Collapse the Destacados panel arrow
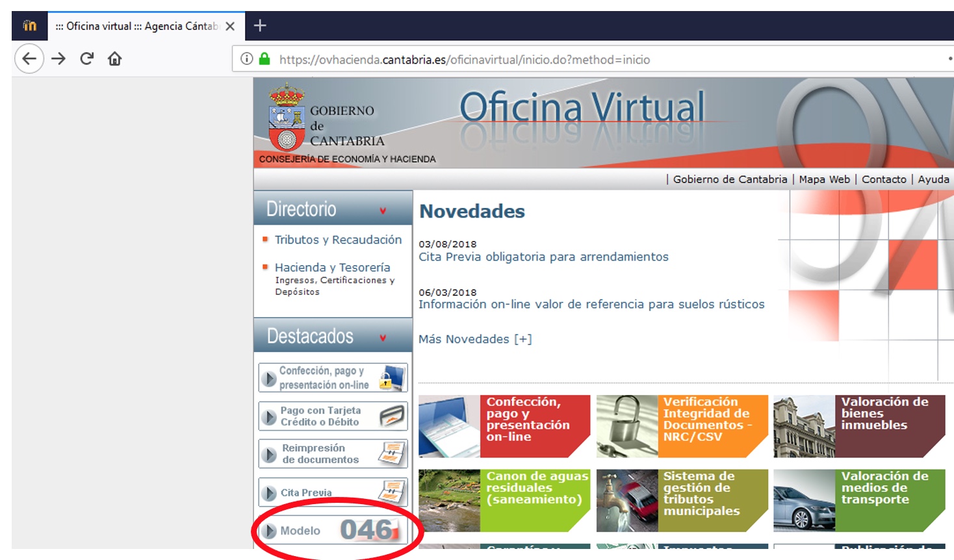 coord(383,338)
